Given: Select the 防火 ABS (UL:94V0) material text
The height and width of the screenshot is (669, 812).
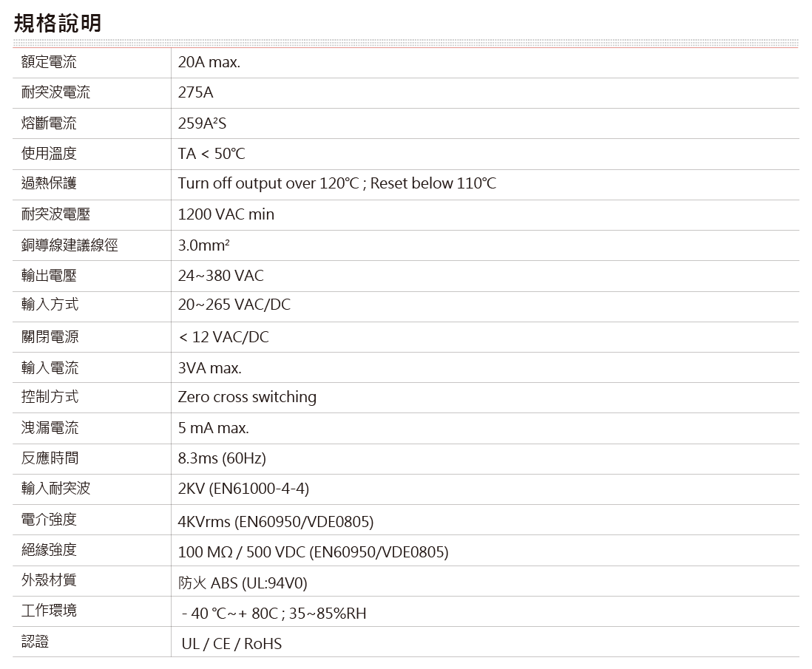Looking at the screenshot, I should pyautogui.click(x=242, y=583).
